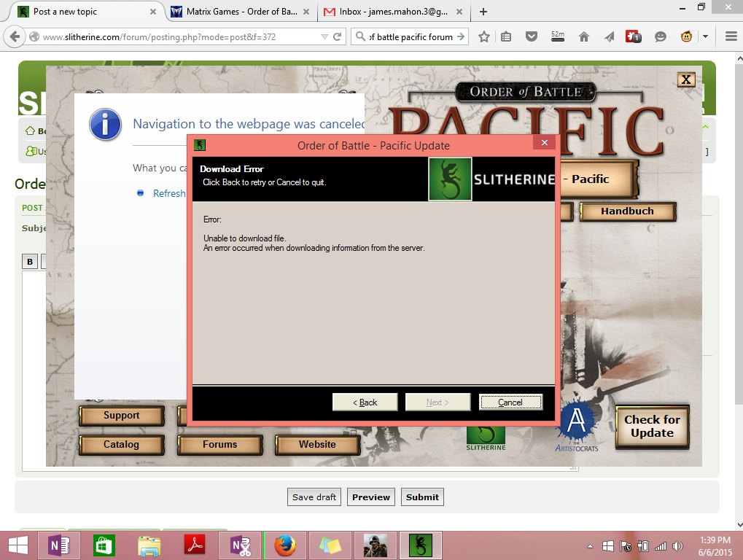
Task: Preview the forum post
Action: 371,497
